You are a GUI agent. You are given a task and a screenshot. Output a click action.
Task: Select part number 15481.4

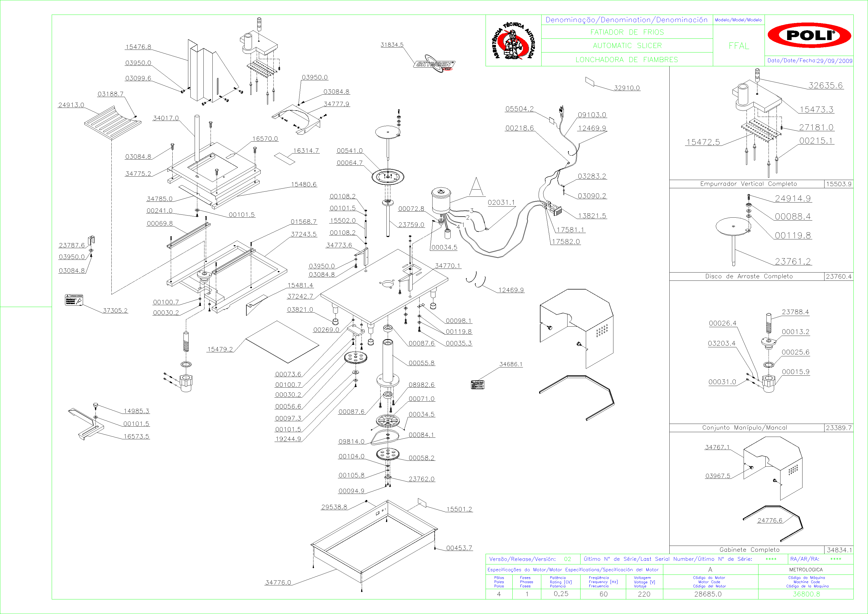pyautogui.click(x=300, y=286)
